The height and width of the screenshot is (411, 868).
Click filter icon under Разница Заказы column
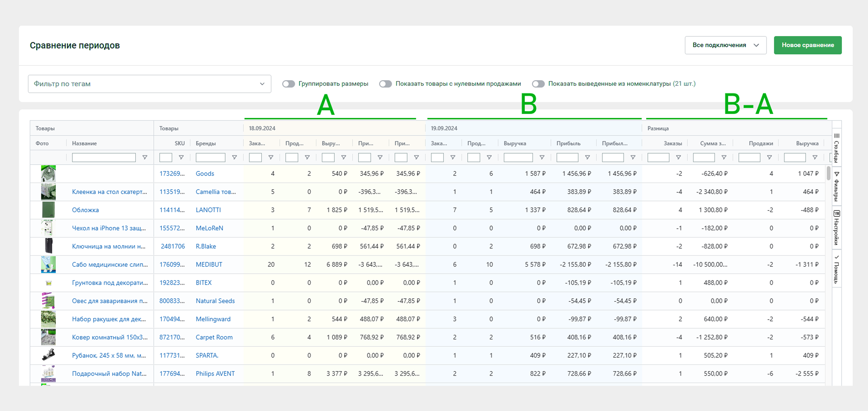pyautogui.click(x=679, y=157)
